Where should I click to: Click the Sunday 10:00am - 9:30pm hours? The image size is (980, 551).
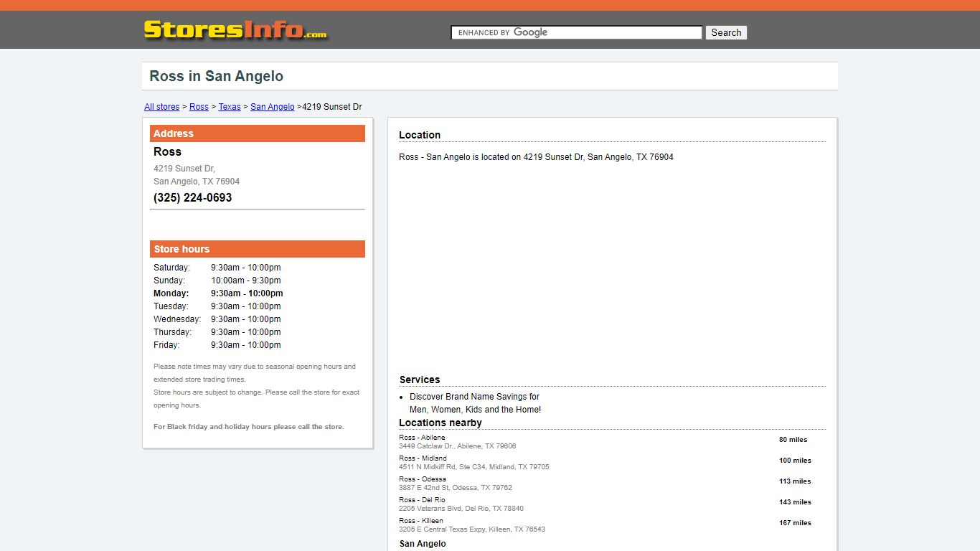point(245,281)
